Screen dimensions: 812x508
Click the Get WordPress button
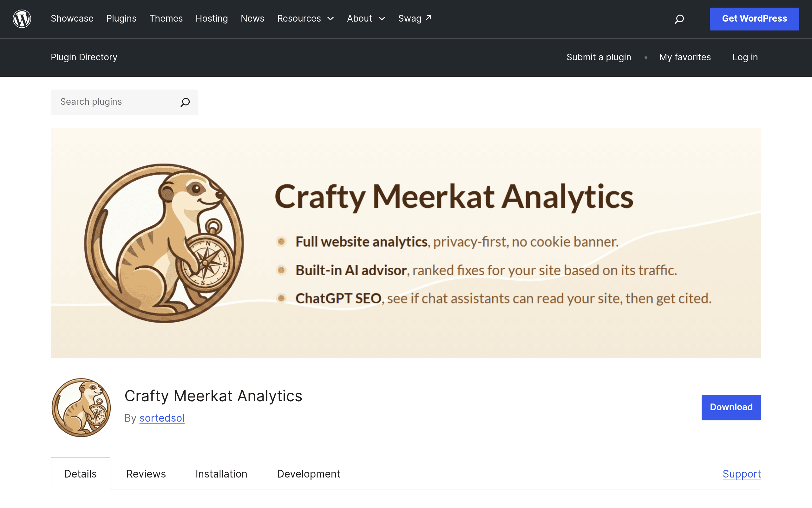pyautogui.click(x=754, y=19)
